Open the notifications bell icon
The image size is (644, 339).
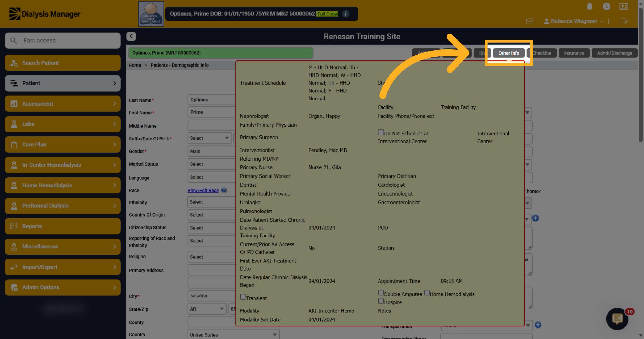tap(590, 6)
